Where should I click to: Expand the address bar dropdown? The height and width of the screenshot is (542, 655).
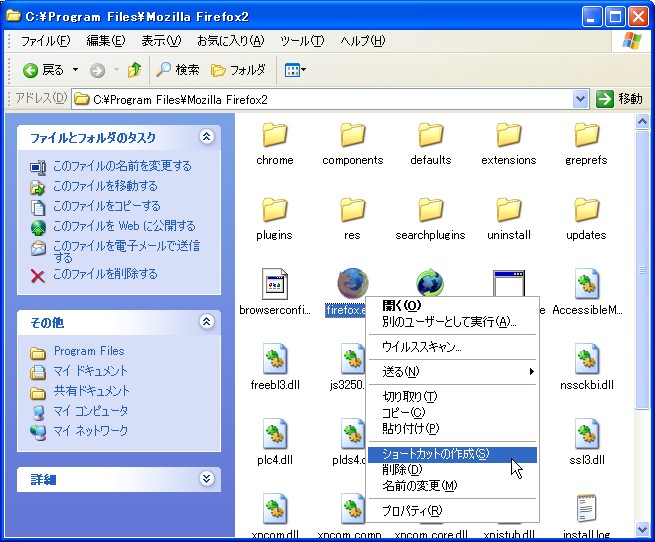pos(580,99)
